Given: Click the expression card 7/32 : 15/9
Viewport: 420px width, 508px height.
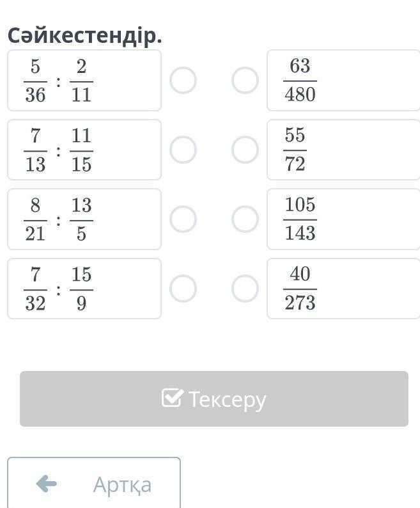Looking at the screenshot, I should pyautogui.click(x=84, y=289).
